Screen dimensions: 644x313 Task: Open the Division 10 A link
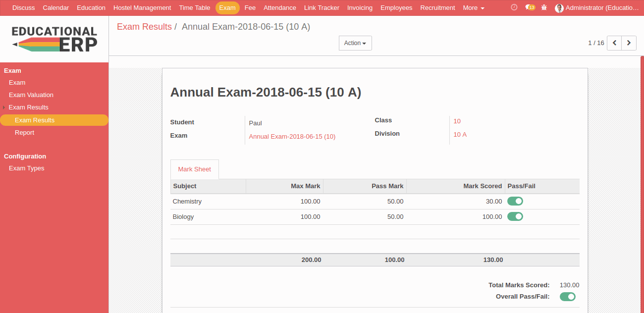point(460,135)
